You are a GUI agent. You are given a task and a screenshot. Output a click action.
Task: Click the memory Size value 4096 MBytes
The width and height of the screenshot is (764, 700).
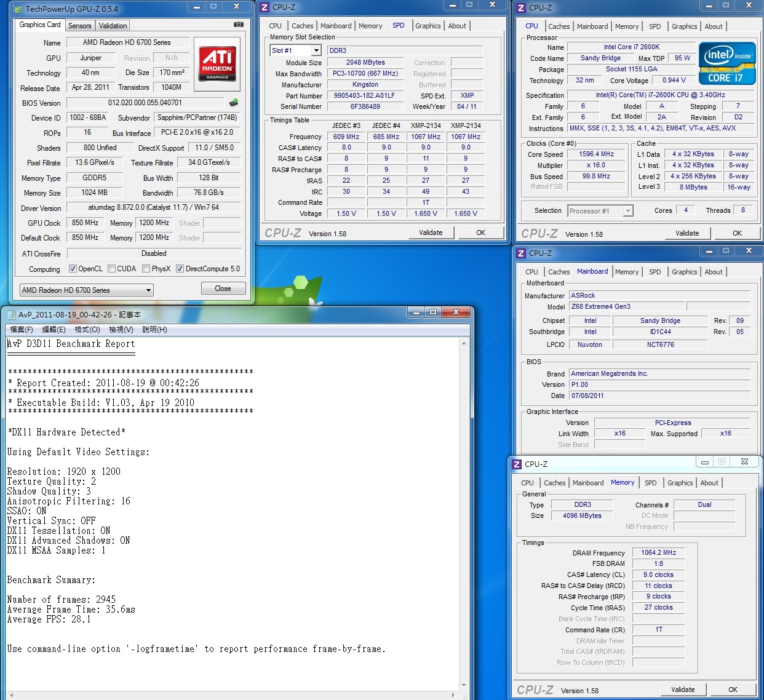tap(582, 515)
